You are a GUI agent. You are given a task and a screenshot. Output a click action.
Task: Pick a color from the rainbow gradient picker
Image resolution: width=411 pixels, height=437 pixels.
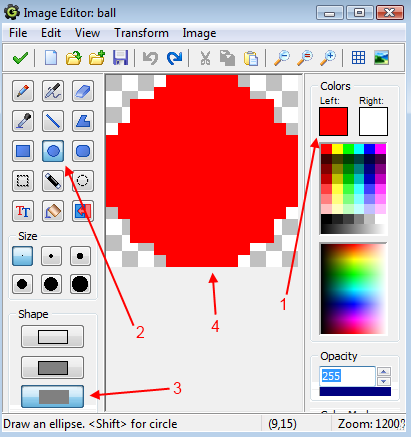point(354,289)
